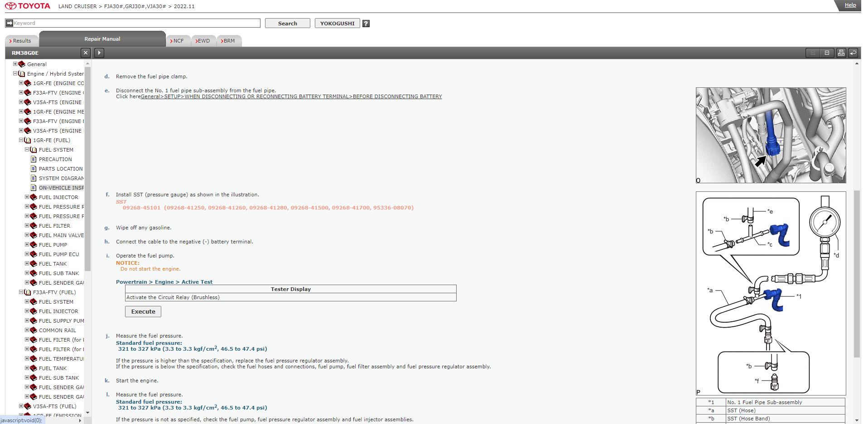
Task: Expand the FUEL INJECTOR node under 1GR-FE
Action: coord(27,197)
